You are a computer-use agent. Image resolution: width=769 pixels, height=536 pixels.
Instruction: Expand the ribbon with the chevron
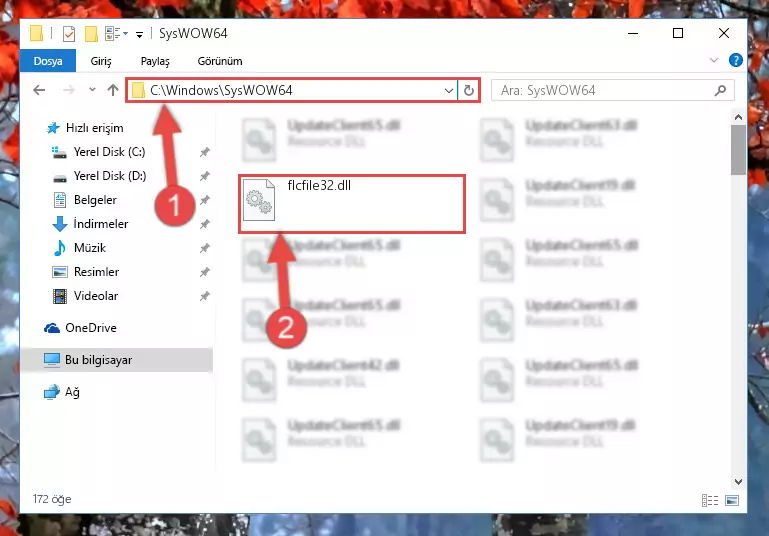[x=714, y=60]
